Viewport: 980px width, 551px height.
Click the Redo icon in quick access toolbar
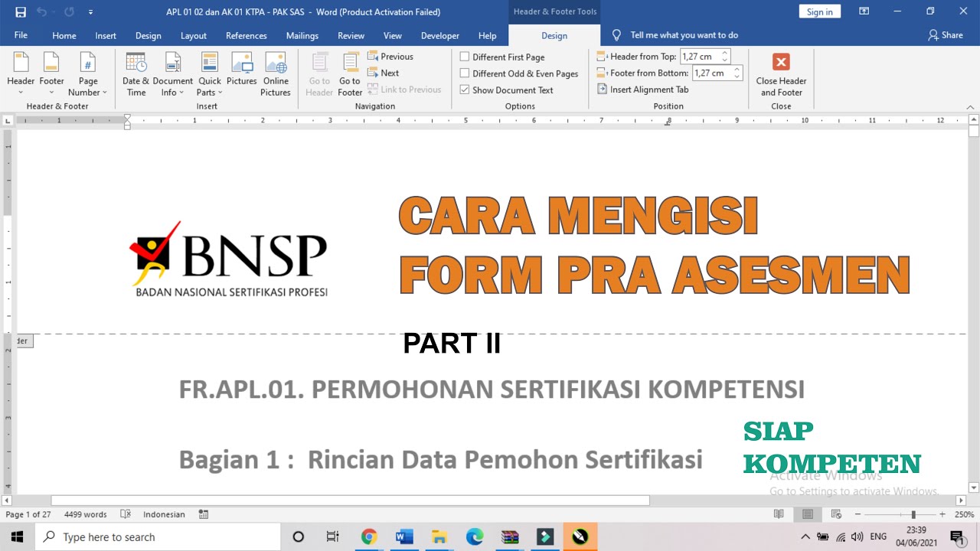coord(69,12)
